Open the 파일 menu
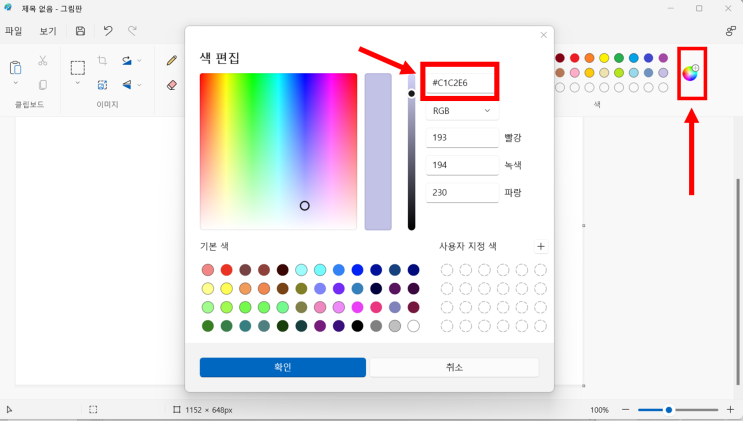 point(13,31)
